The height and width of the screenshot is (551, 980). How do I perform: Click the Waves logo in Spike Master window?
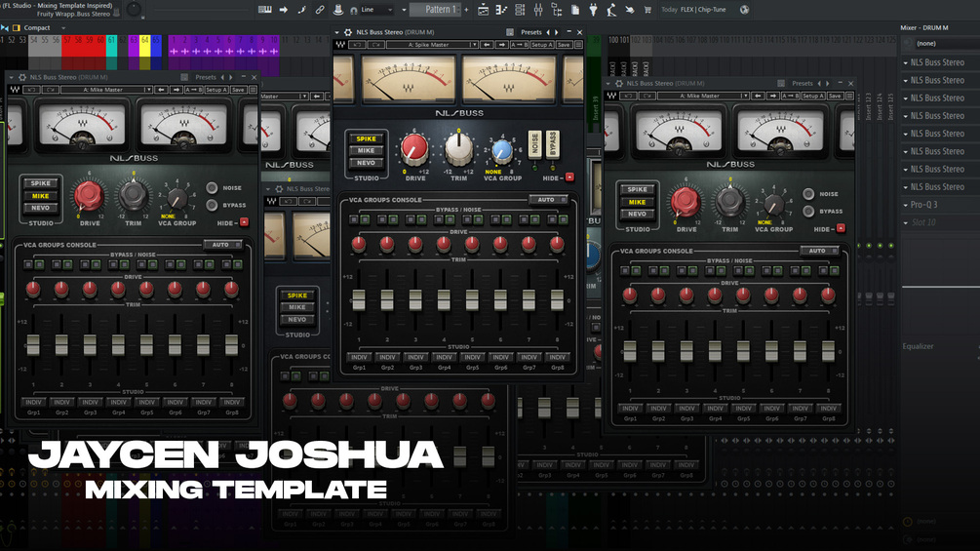tap(340, 45)
